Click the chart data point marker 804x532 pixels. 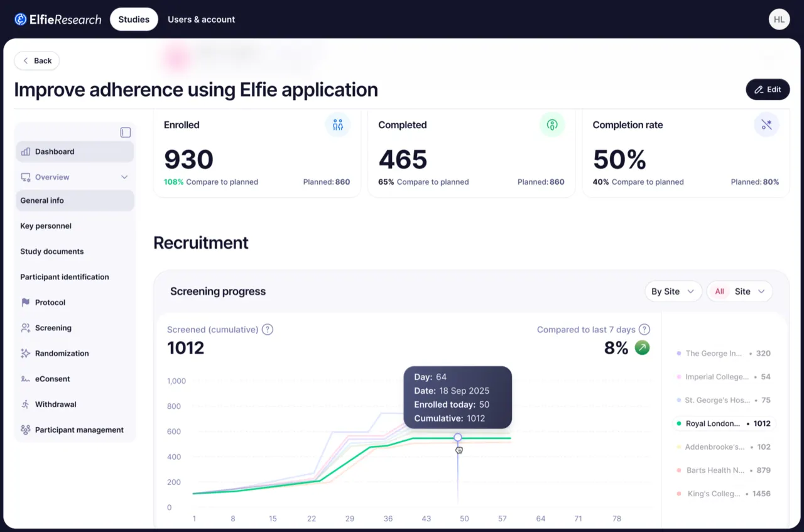tap(458, 437)
